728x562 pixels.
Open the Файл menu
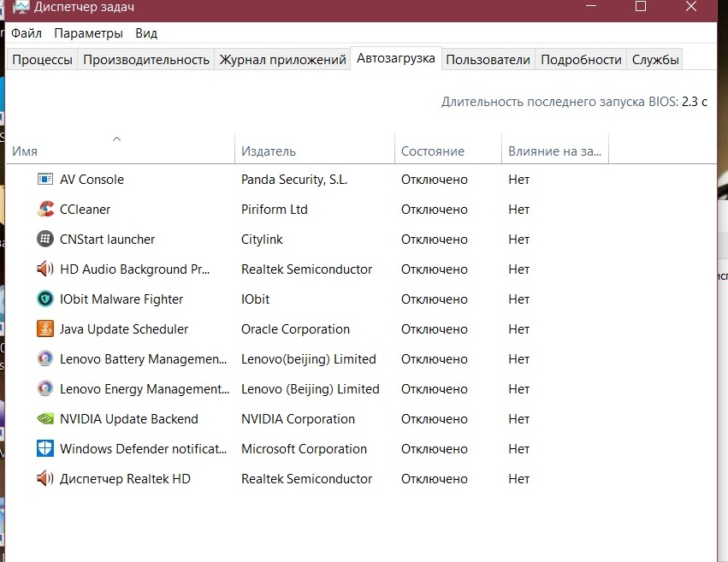click(x=27, y=33)
